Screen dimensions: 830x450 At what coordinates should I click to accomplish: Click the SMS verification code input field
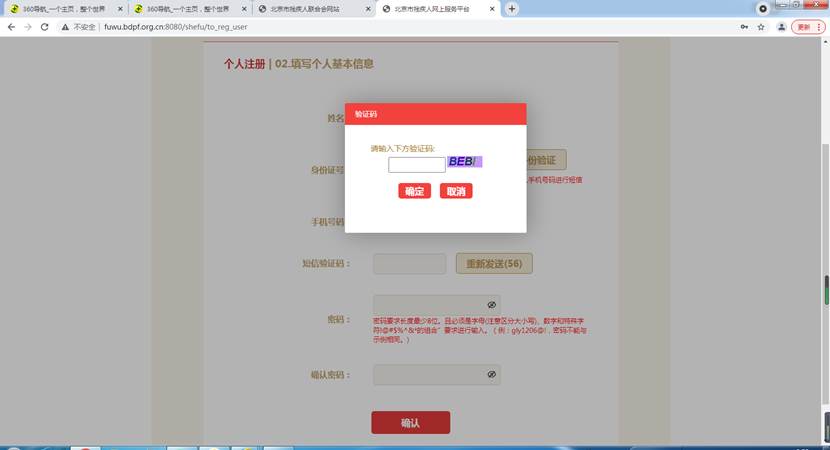point(410,264)
